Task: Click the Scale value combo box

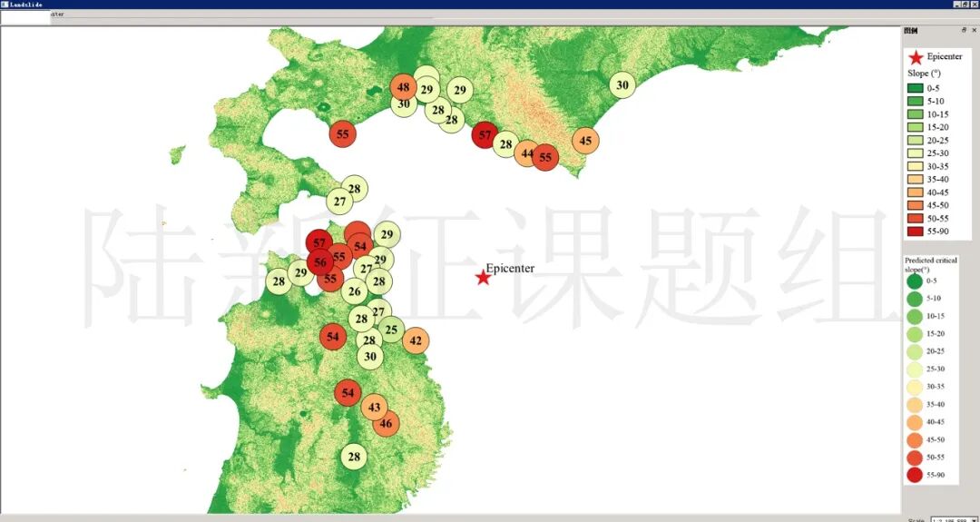Action: pyautogui.click(x=949, y=520)
